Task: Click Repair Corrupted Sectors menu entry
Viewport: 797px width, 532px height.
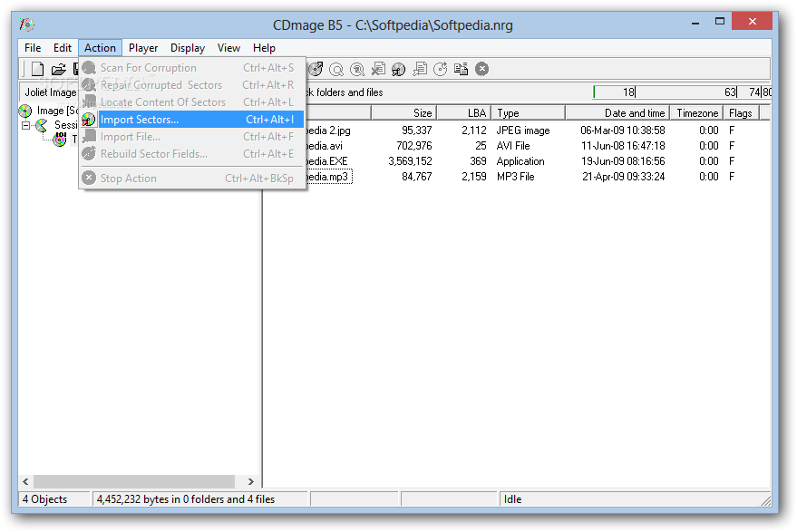Action: (x=192, y=85)
